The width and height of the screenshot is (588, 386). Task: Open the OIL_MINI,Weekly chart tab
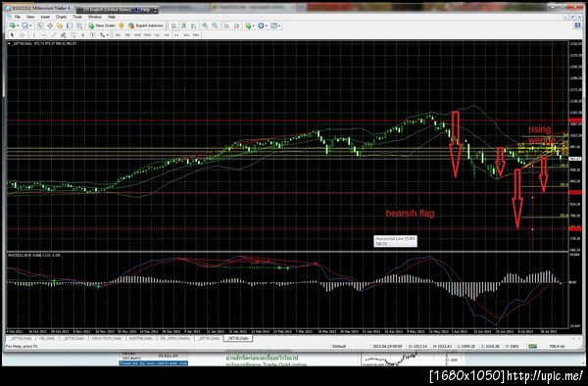click(174, 338)
